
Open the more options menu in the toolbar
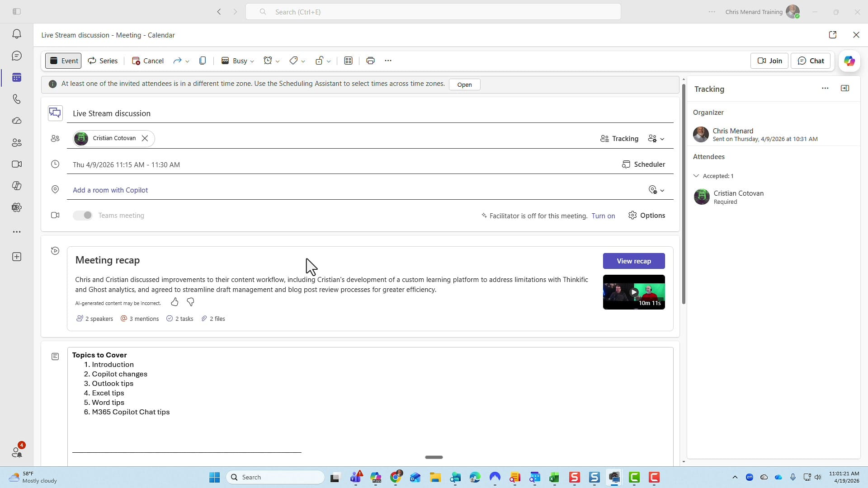pyautogui.click(x=388, y=60)
